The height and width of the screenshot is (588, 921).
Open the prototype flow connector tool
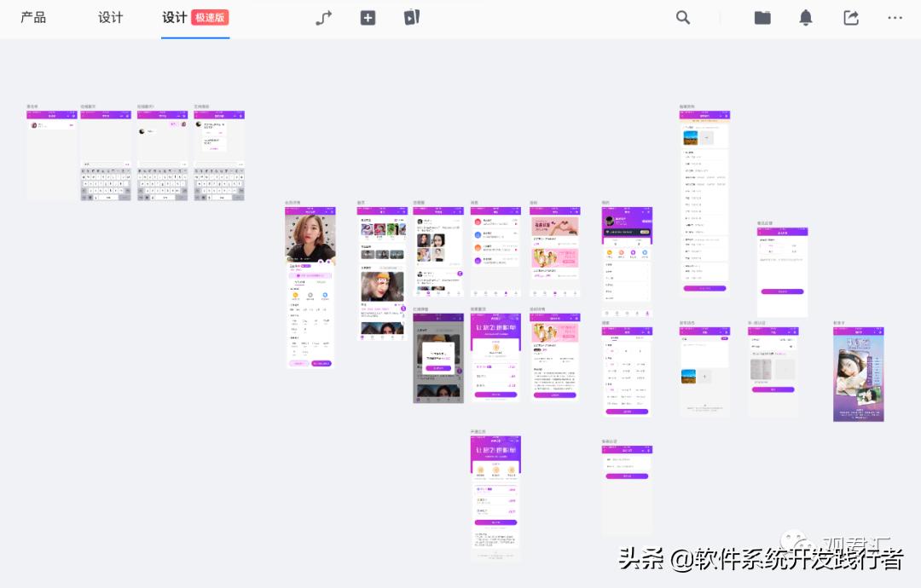[322, 17]
